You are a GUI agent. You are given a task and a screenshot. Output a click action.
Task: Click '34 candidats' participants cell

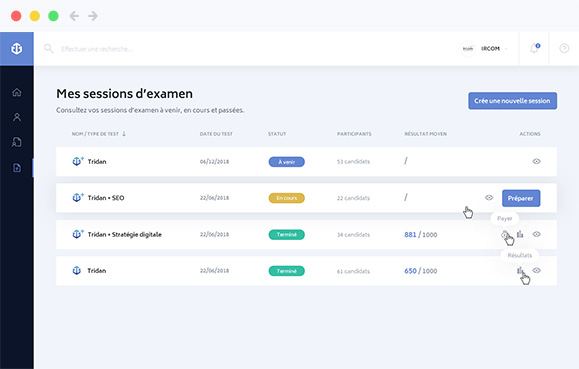coord(353,235)
